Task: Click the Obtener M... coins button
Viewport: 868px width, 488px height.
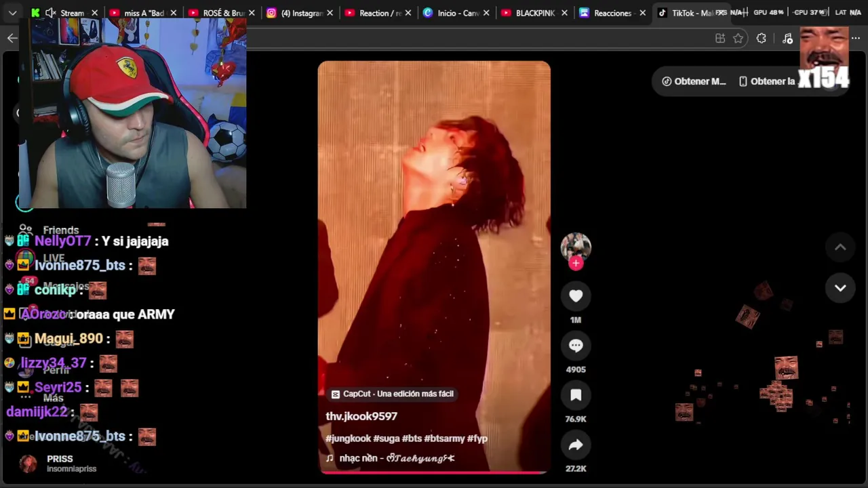Action: click(694, 81)
